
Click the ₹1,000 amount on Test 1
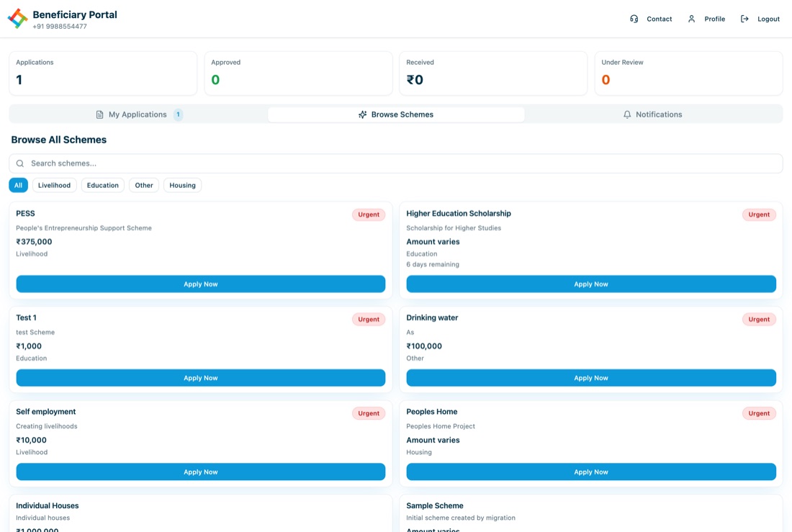pos(29,346)
